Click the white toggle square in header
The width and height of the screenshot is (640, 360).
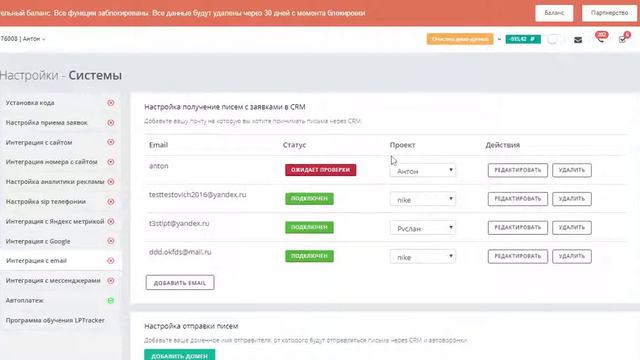click(x=553, y=39)
